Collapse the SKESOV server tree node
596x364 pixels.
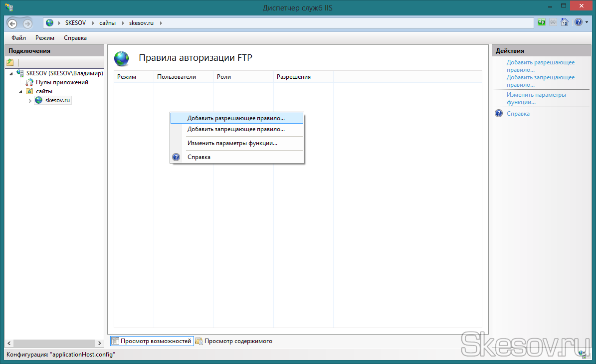pyautogui.click(x=11, y=74)
